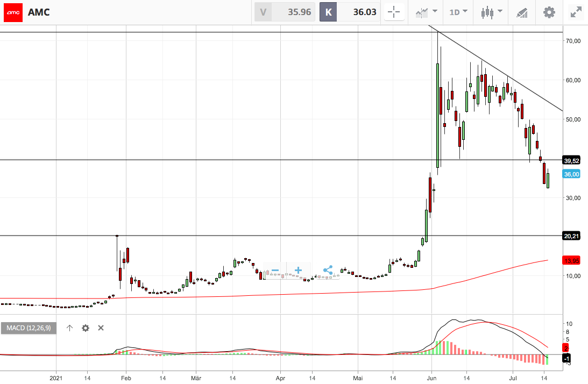The image size is (588, 384).
Task: Click the V sell button at 35.96
Action: tap(285, 12)
